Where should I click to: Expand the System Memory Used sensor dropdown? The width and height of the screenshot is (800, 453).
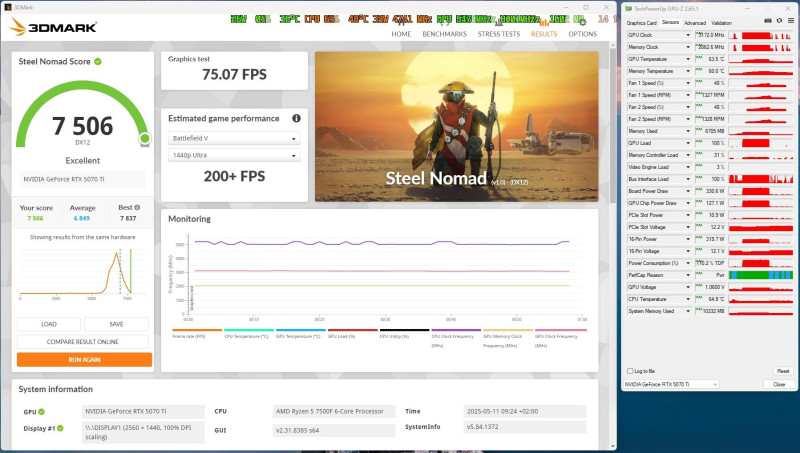click(688, 311)
